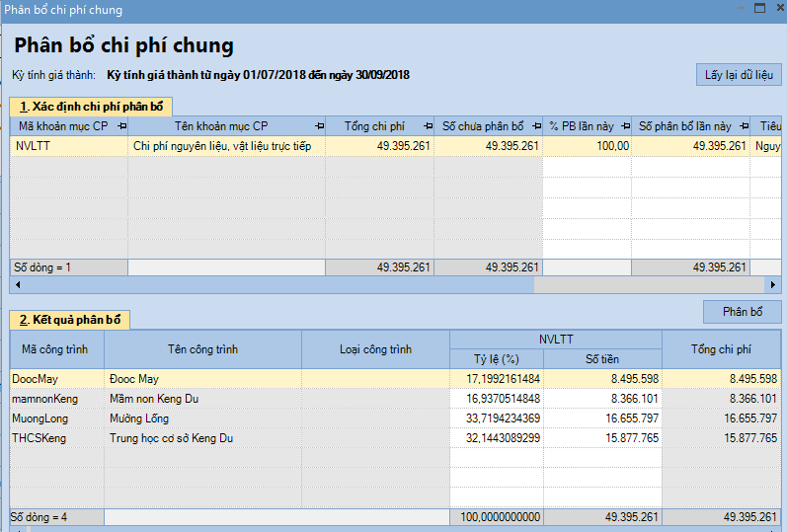This screenshot has height=532, width=787.
Task: Click the scroll right arrow of the upper grid
Action: tap(773, 284)
